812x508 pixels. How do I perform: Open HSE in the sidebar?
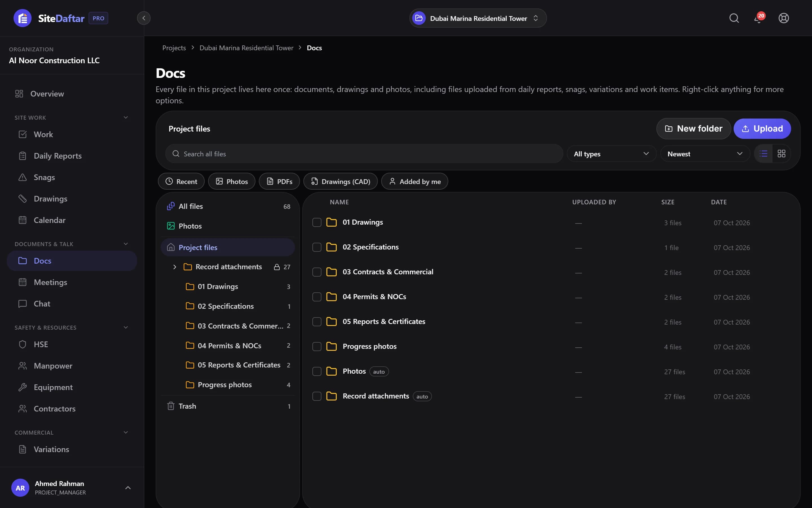(72, 344)
